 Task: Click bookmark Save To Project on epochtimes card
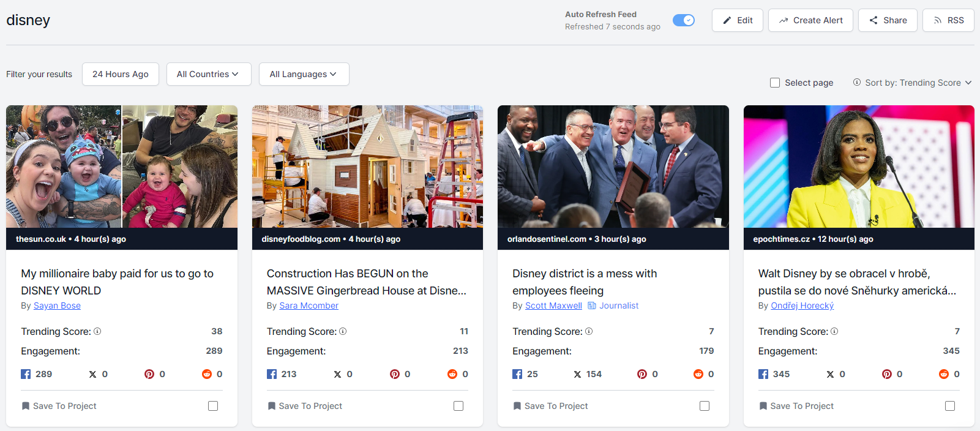pyautogui.click(x=795, y=406)
